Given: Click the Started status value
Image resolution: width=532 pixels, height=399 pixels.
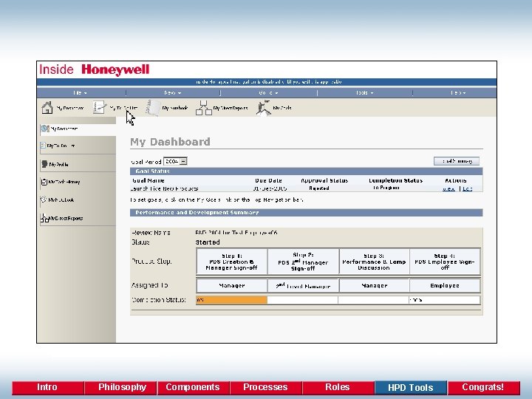Looking at the screenshot, I should [208, 242].
